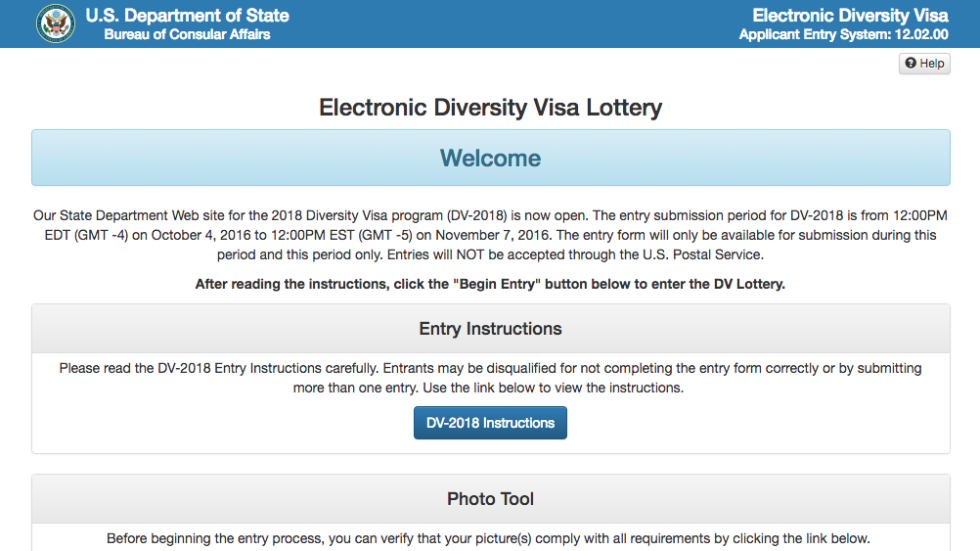The image size is (980, 551).
Task: Click the Electronic Diversity Visa Lottery heading
Action: [491, 108]
